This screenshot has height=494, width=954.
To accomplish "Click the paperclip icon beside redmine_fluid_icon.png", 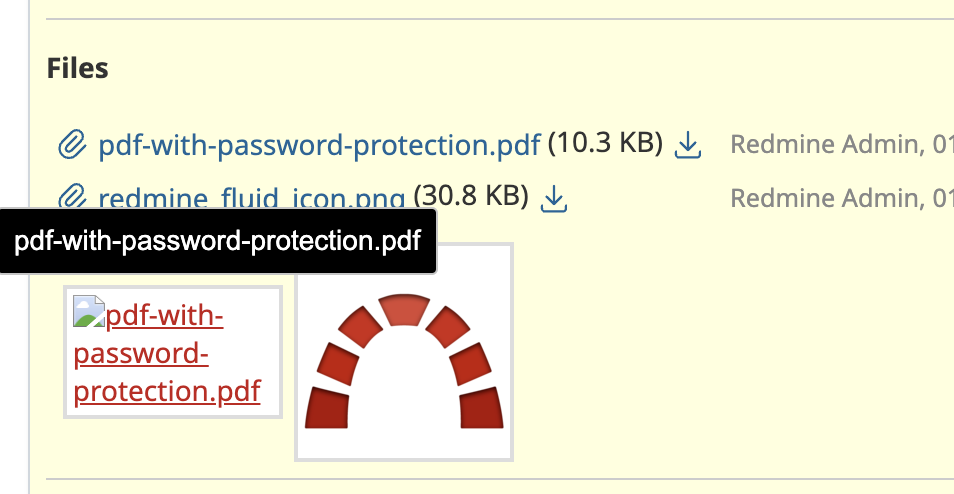I will pyautogui.click(x=72, y=196).
